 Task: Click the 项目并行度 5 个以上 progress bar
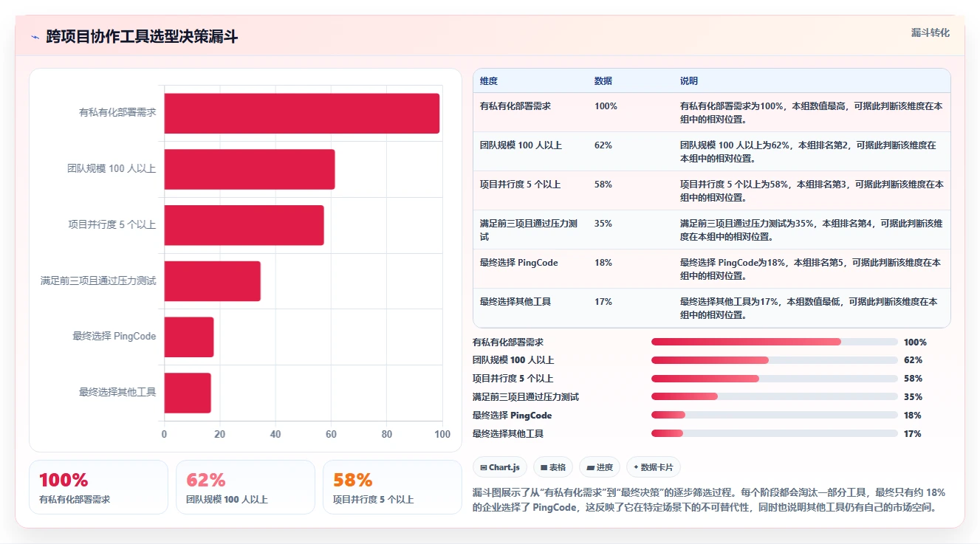pos(775,379)
